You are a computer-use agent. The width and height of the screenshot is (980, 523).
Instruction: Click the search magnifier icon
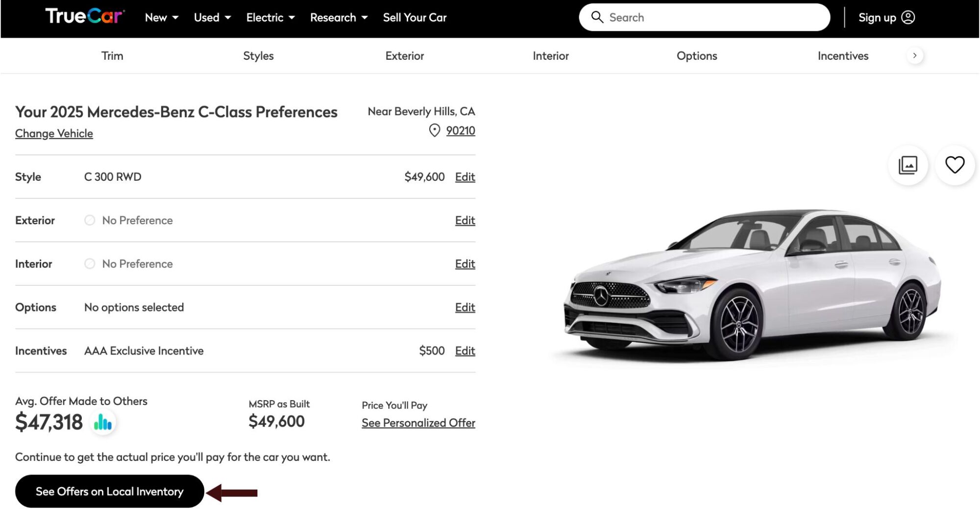[597, 17]
